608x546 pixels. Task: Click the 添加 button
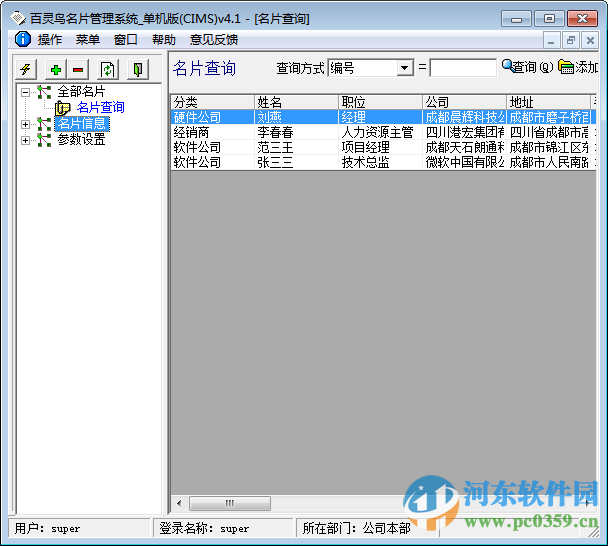coord(578,67)
